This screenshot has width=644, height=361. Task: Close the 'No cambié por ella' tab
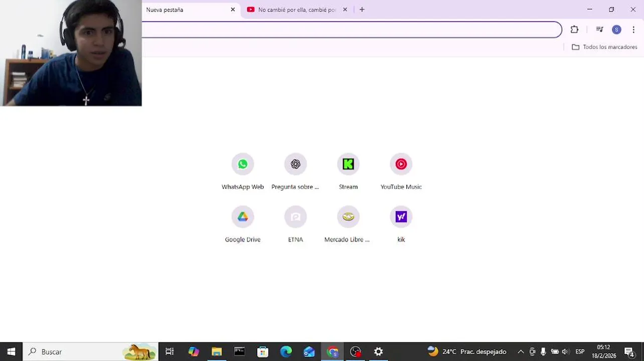click(345, 10)
